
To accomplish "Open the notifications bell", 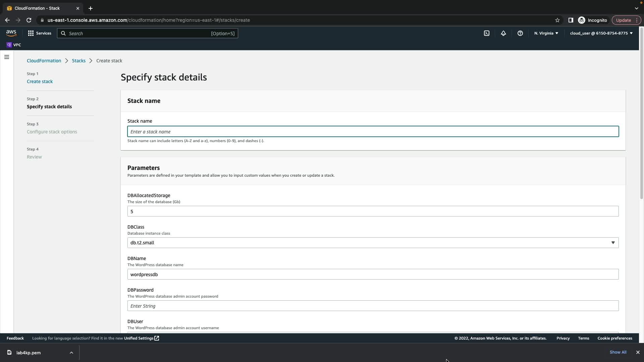I will point(503,33).
